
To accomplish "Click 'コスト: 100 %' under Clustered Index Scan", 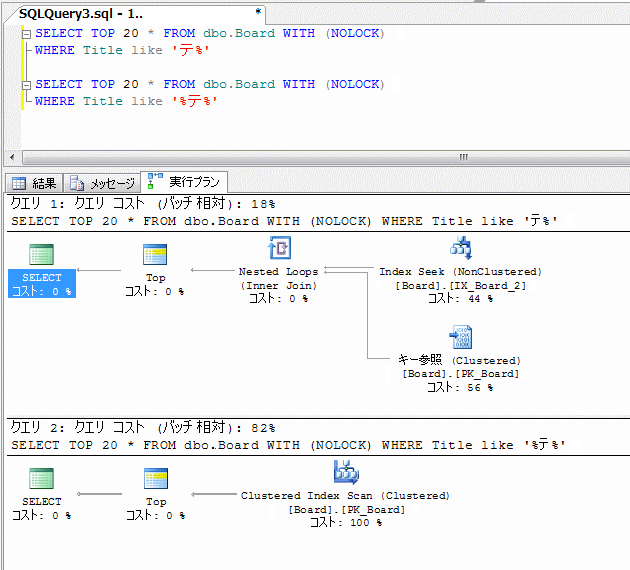I will click(346, 522).
